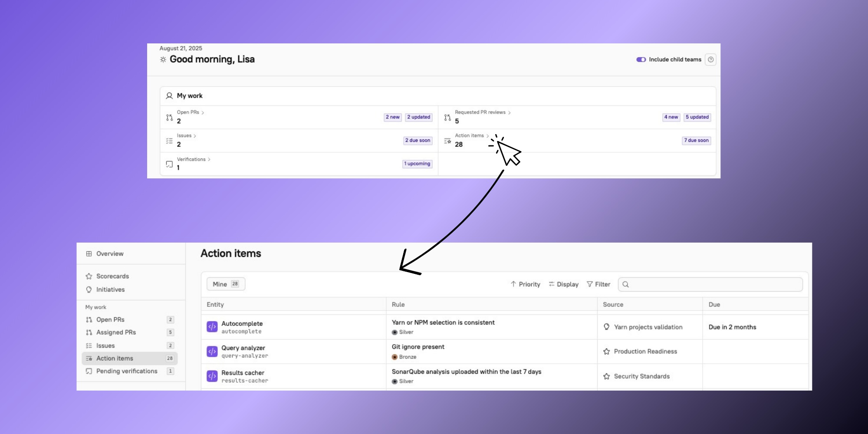Click the 4 new badge for PR reviews

671,117
